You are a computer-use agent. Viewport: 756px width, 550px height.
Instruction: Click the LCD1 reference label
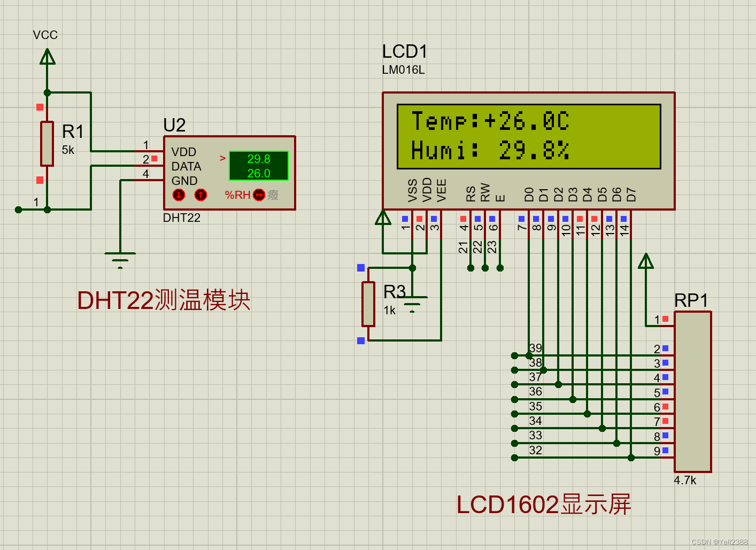point(405,51)
